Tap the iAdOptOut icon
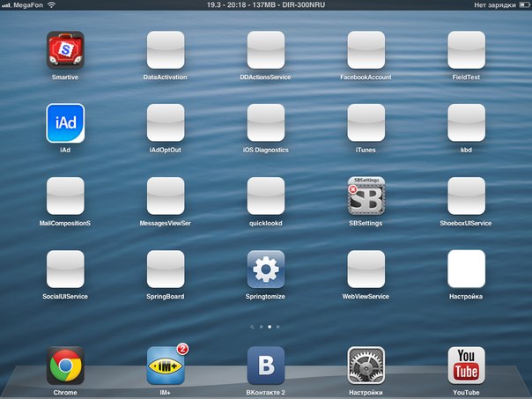Image resolution: width=532 pixels, height=399 pixels. [166, 122]
